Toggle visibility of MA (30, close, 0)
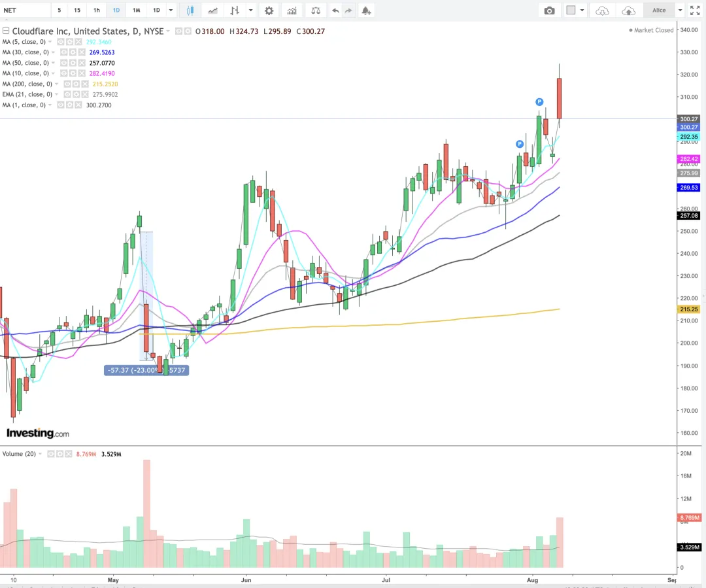Image resolution: width=706 pixels, height=588 pixels. click(x=64, y=52)
